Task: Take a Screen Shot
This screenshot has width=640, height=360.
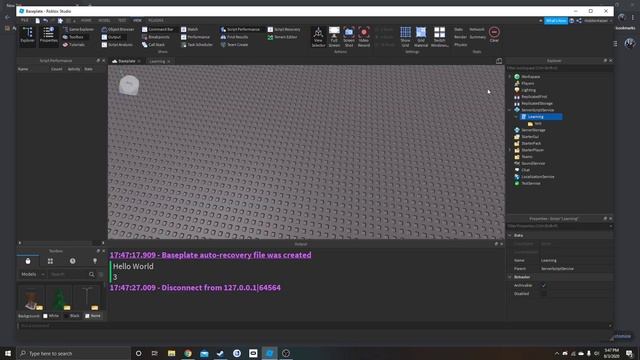Action: [349, 37]
